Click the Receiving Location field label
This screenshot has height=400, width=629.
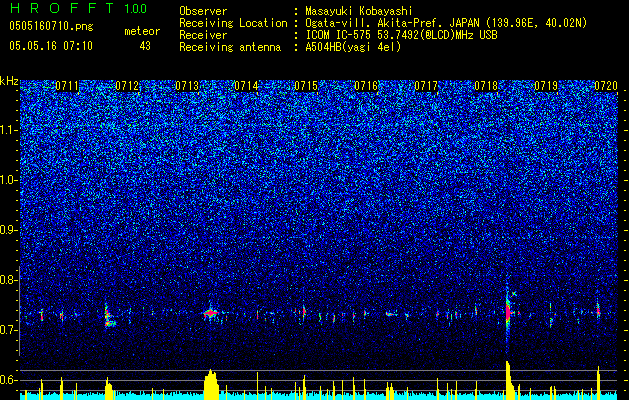233,23
